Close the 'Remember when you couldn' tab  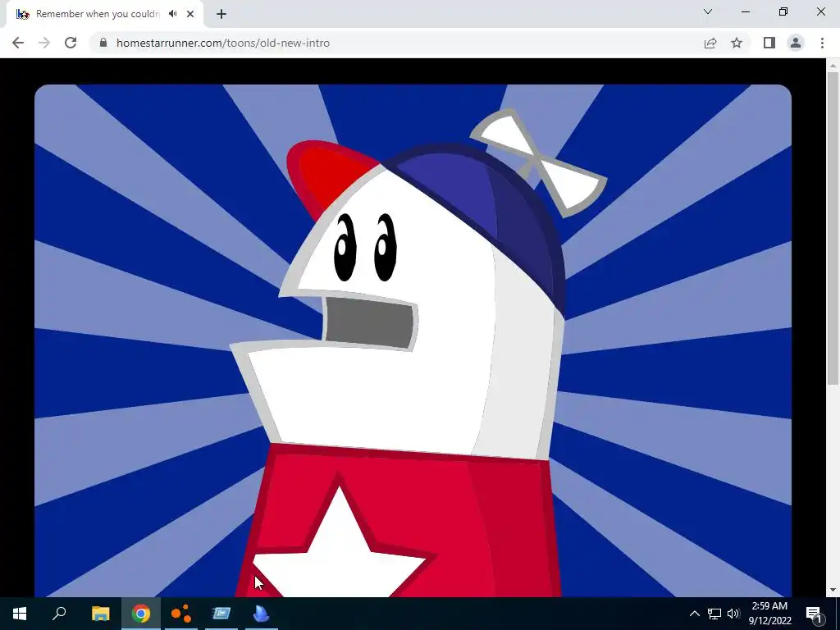pos(190,14)
